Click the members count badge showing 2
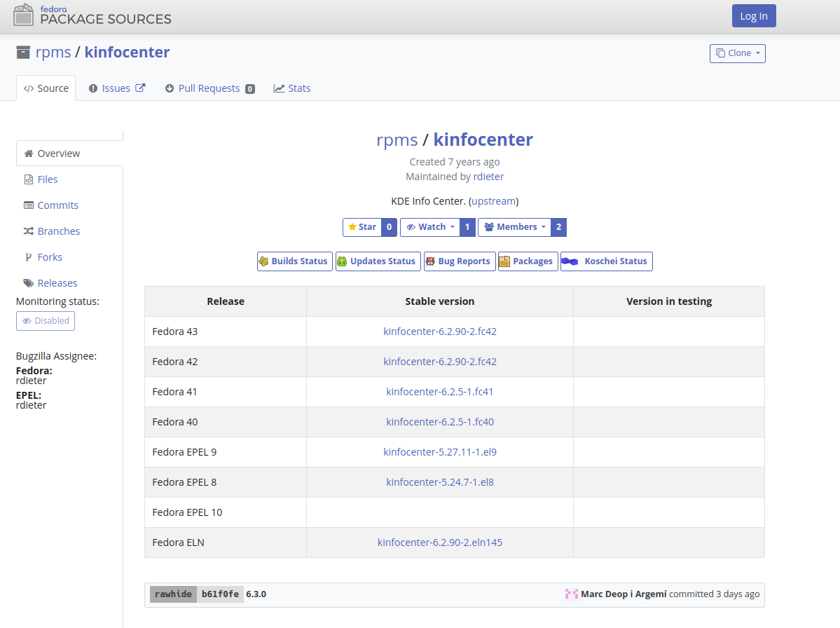This screenshot has width=840, height=628. tap(559, 226)
